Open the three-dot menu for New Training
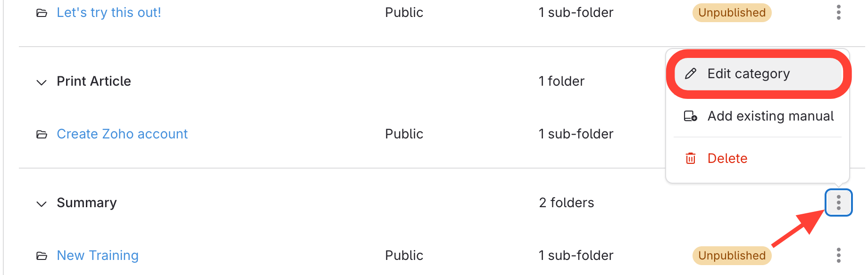 pos(838,256)
